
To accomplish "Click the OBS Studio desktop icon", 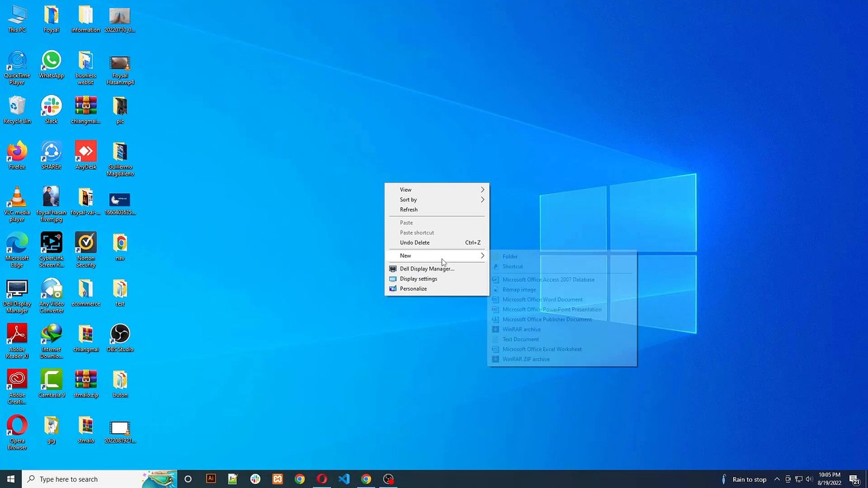I will (120, 335).
